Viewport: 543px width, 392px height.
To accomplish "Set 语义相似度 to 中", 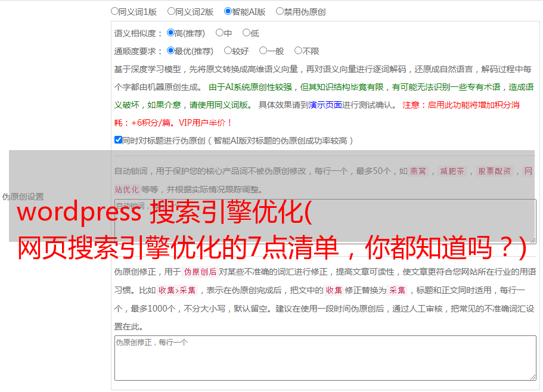I will tap(219, 33).
